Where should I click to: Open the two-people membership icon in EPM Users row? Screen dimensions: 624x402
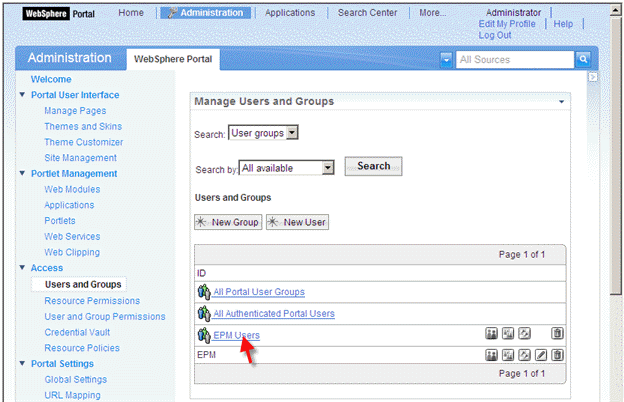point(491,334)
